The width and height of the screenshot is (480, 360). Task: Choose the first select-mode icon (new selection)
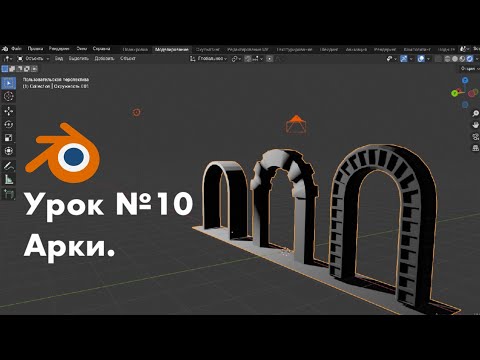tap(5, 69)
